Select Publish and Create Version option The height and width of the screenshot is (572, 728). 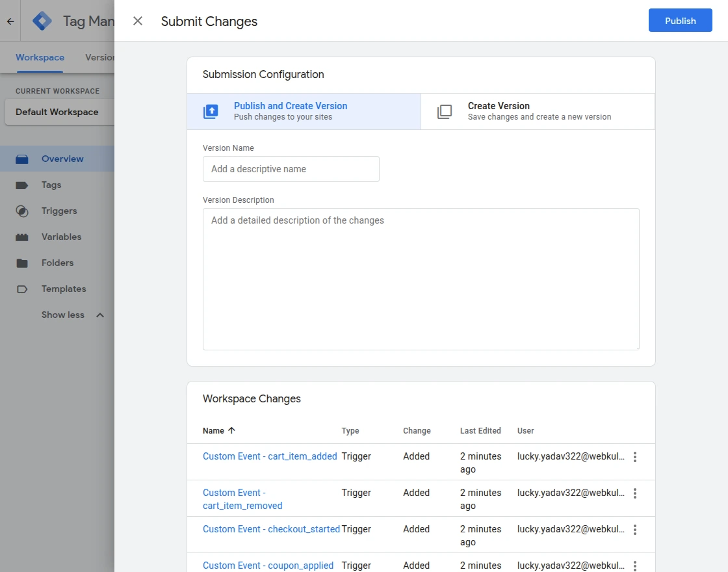tap(304, 111)
